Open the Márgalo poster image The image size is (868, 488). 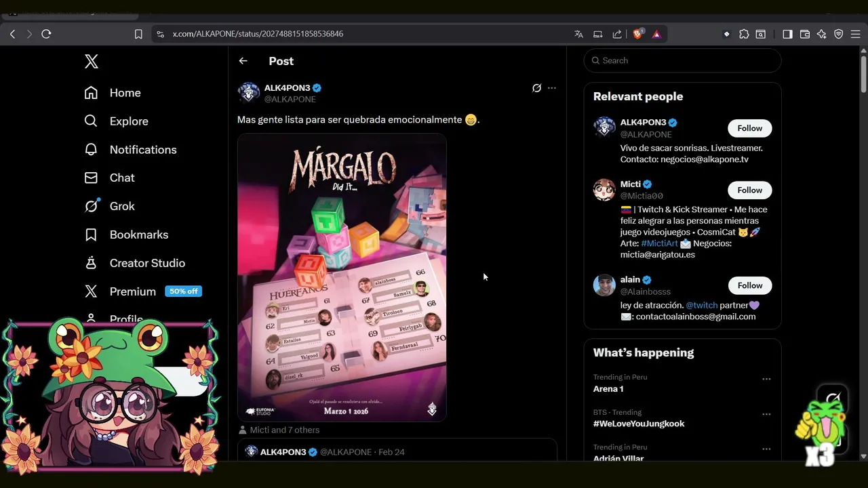pyautogui.click(x=342, y=277)
